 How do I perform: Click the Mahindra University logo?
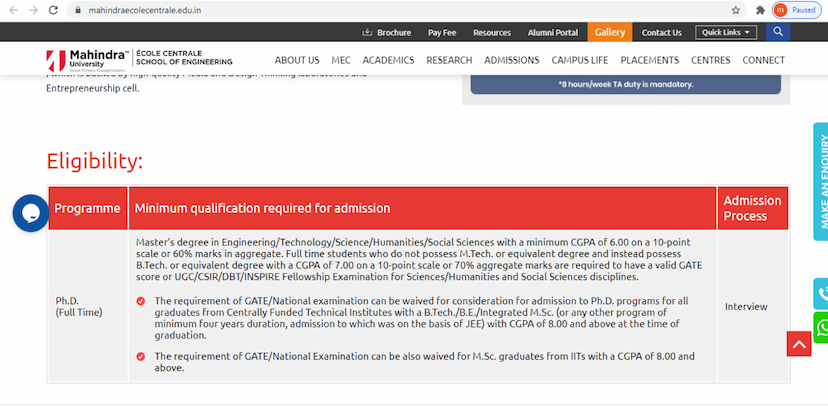coord(87,61)
